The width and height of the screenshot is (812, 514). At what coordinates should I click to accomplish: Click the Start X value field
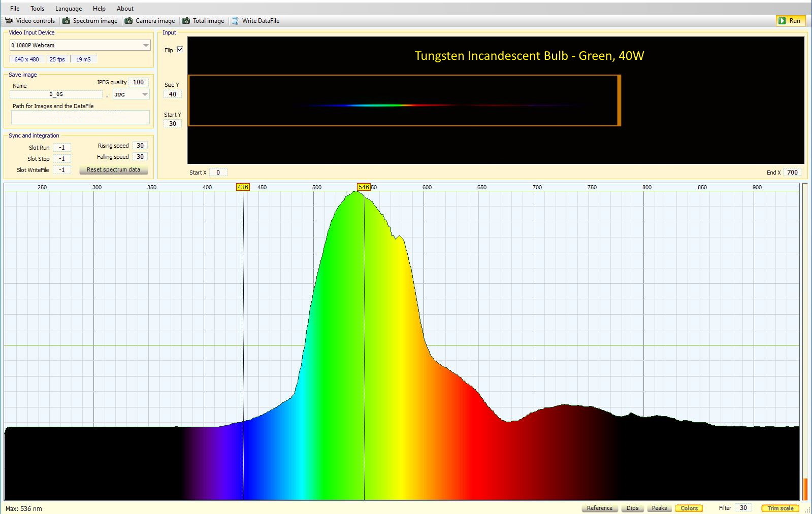(218, 173)
